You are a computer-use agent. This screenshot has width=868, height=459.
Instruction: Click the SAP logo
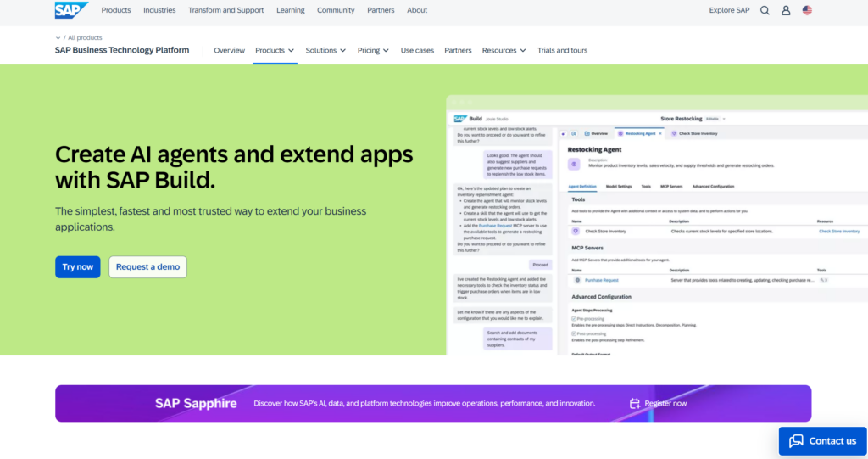[71, 10]
